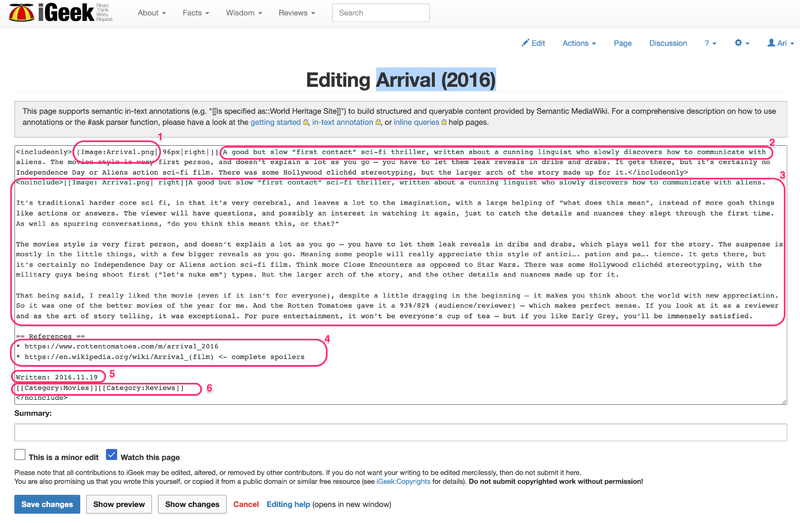Click the rottentomatoes.com reference line
800x523 pixels.
(x=117, y=346)
